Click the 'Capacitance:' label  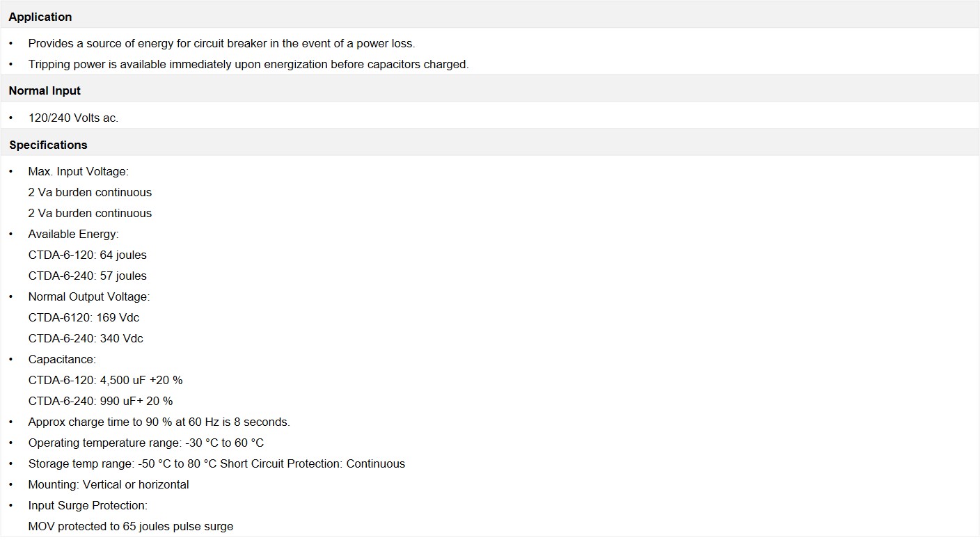62,359
